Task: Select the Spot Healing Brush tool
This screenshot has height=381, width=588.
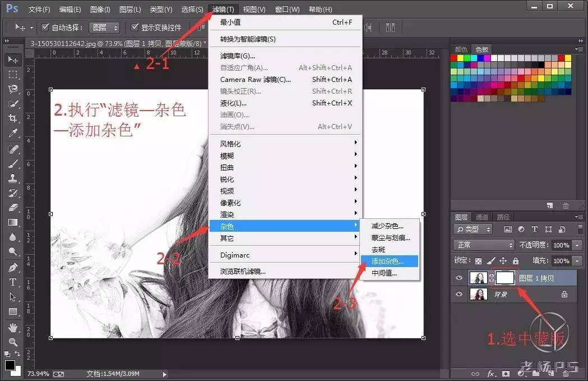Action: pyautogui.click(x=13, y=149)
